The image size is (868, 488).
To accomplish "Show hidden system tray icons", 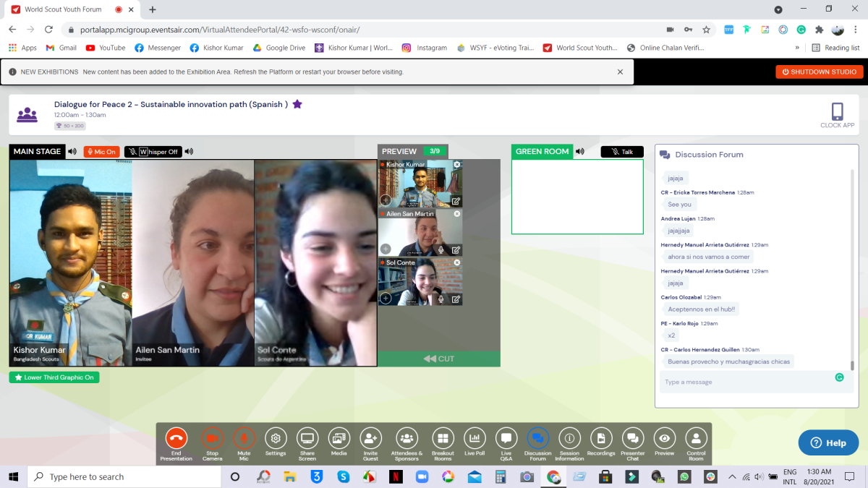I will point(732,477).
